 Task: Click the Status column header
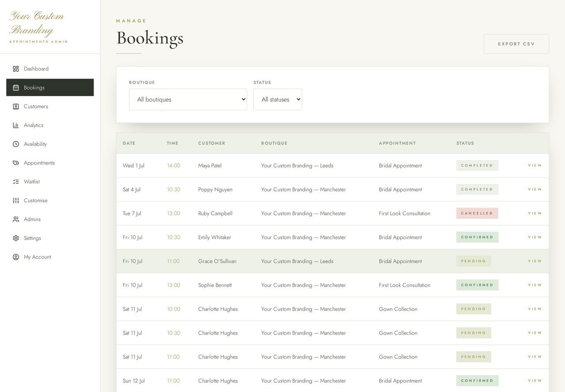[x=465, y=143]
